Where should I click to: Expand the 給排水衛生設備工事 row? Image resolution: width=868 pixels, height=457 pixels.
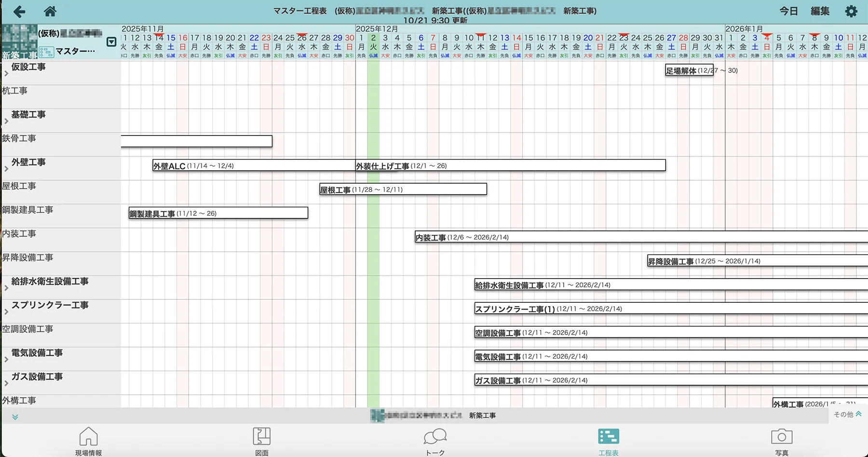(x=6, y=288)
